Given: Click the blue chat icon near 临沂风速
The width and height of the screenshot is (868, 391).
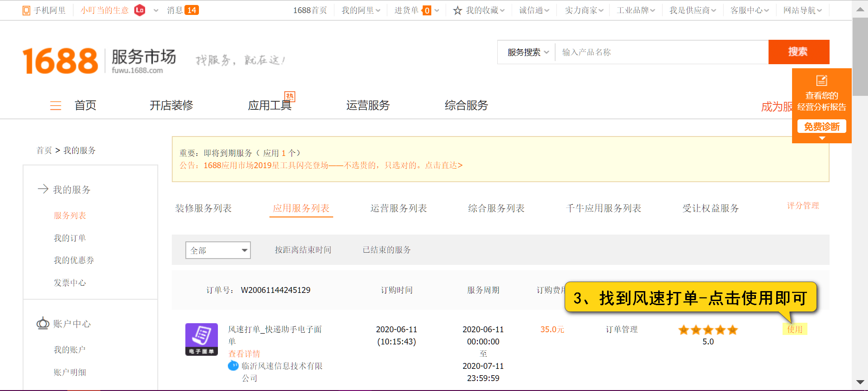Looking at the screenshot, I should coord(233,365).
